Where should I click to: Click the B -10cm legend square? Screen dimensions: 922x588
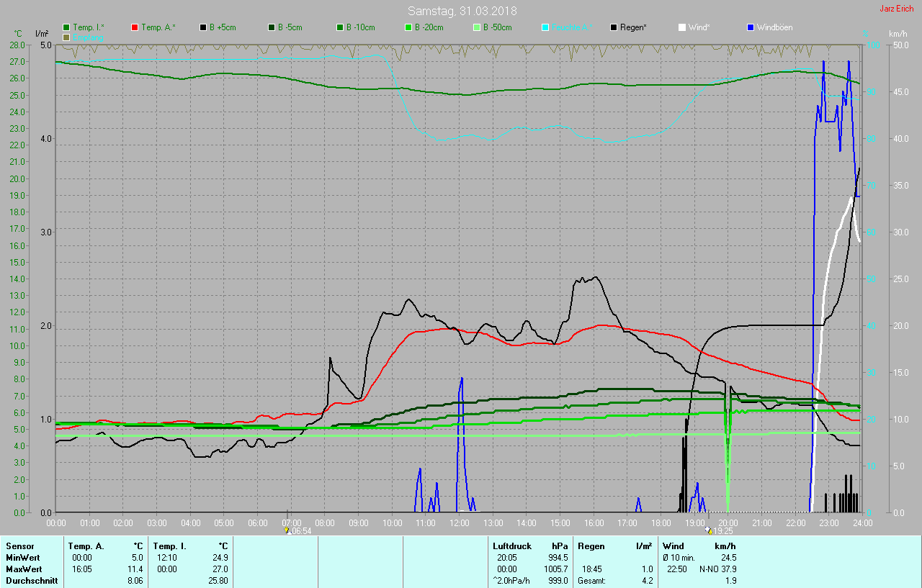point(340,27)
